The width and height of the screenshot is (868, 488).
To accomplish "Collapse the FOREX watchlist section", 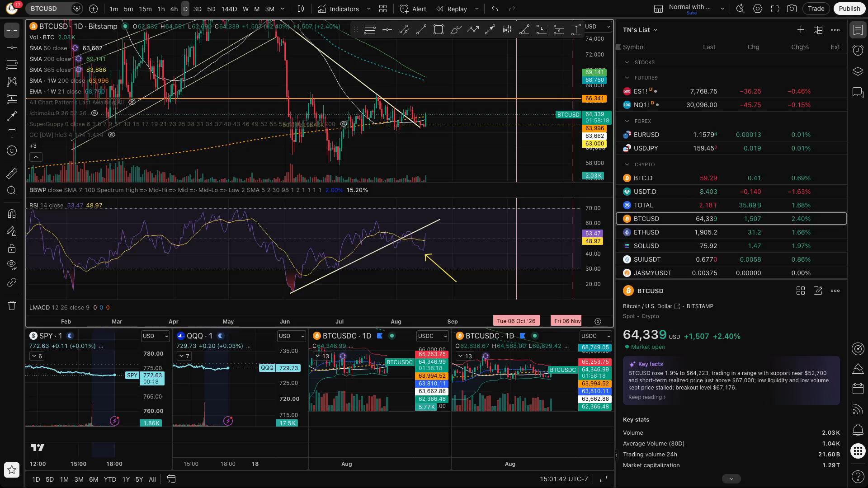I will 627,121.
